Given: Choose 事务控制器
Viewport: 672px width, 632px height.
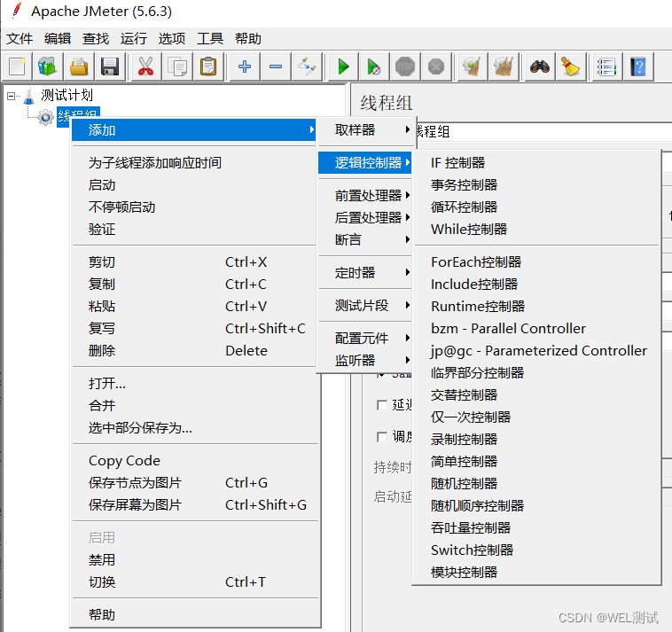Looking at the screenshot, I should coord(536,185).
